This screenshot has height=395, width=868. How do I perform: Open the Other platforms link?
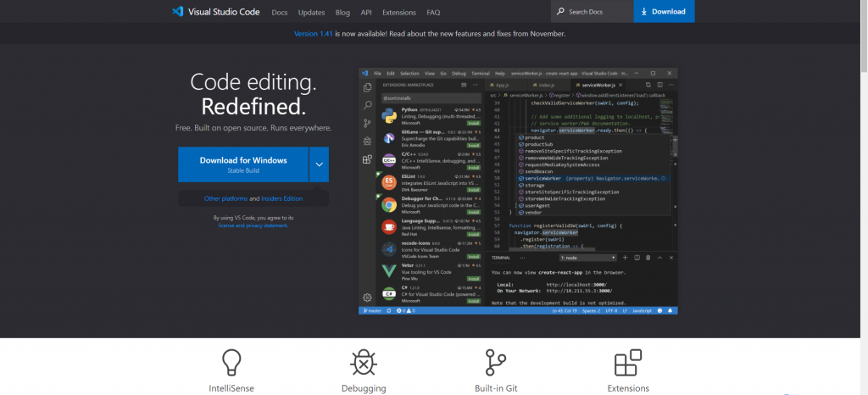click(225, 198)
